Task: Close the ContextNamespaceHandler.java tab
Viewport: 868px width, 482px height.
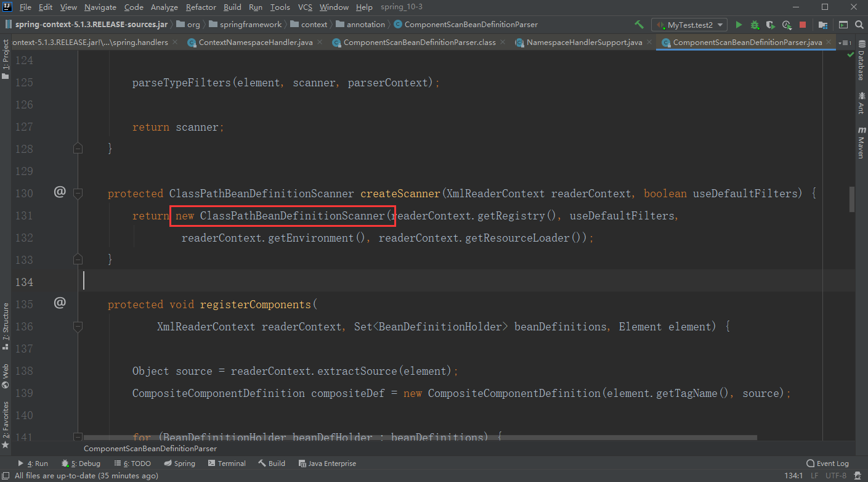Action: click(x=321, y=43)
